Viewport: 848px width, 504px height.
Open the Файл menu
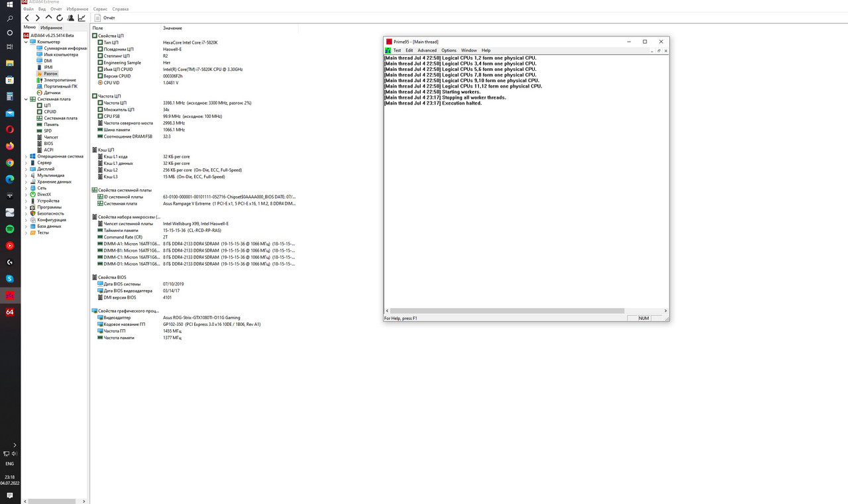[x=28, y=9]
